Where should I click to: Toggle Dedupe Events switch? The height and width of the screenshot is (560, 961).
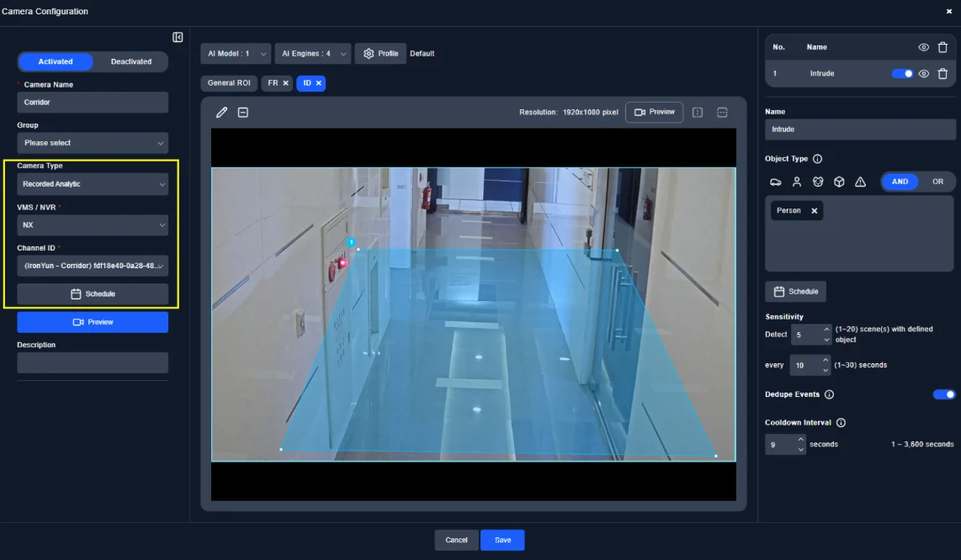click(x=944, y=394)
